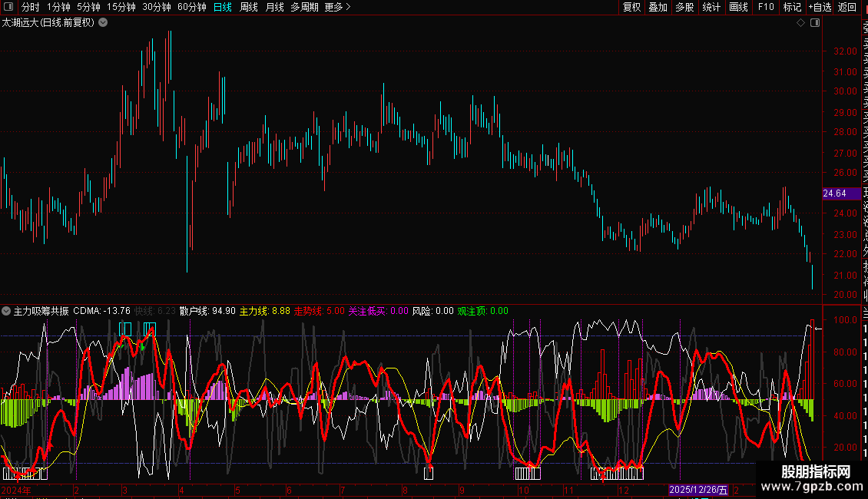The width and height of the screenshot is (868, 499).
Task: Open the 多周期 multi-period view
Action: click(304, 7)
